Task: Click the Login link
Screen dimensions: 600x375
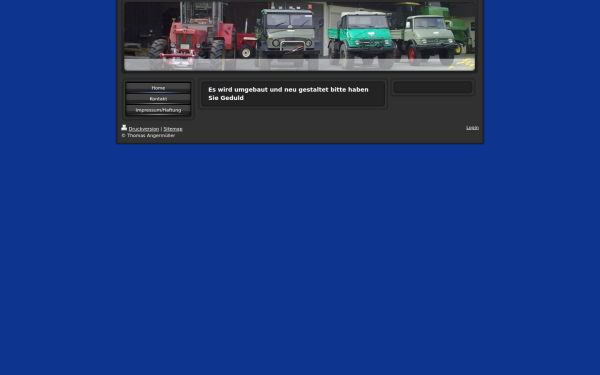Action: (x=472, y=128)
